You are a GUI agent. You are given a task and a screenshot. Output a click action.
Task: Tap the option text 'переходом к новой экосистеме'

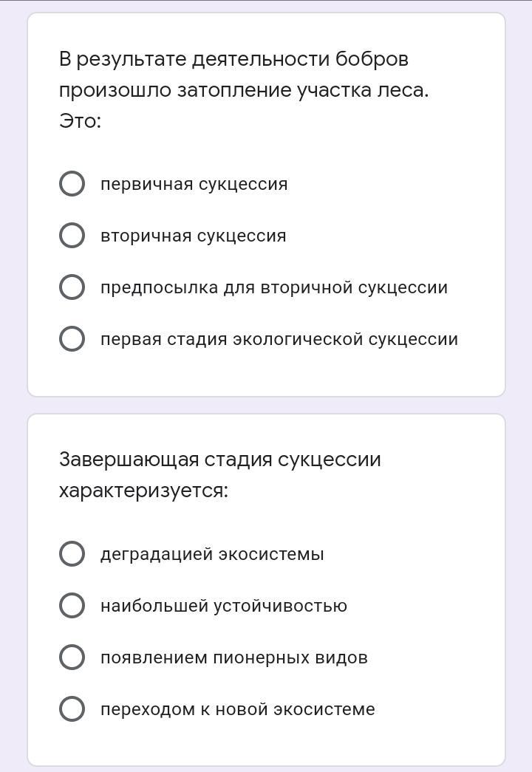237,709
